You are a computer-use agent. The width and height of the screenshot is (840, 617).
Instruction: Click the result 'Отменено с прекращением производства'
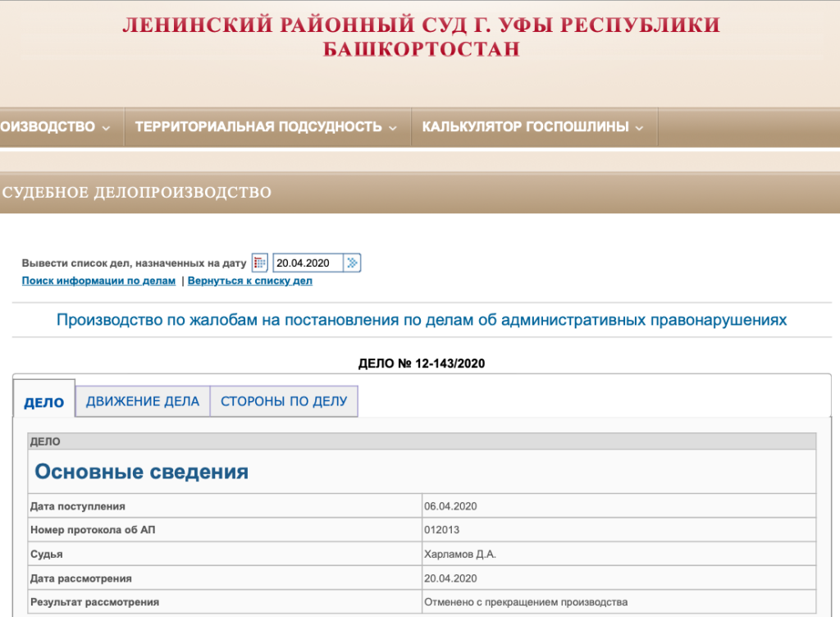[525, 602]
